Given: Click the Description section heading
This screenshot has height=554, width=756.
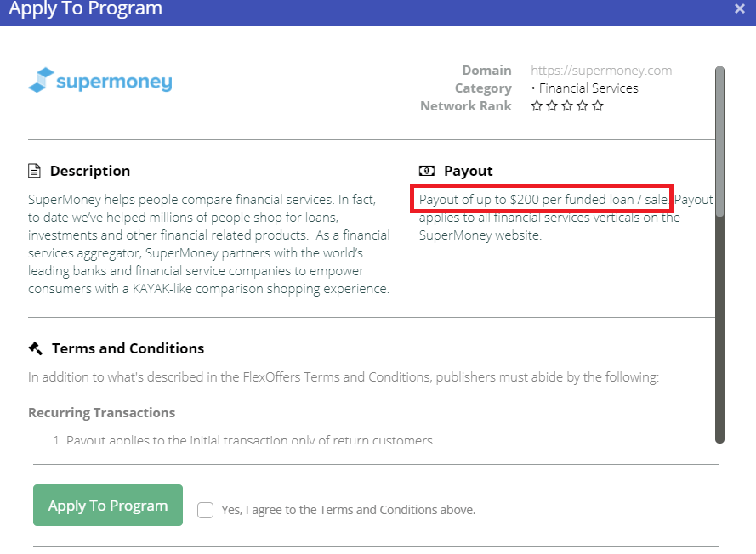Looking at the screenshot, I should click(x=90, y=172).
